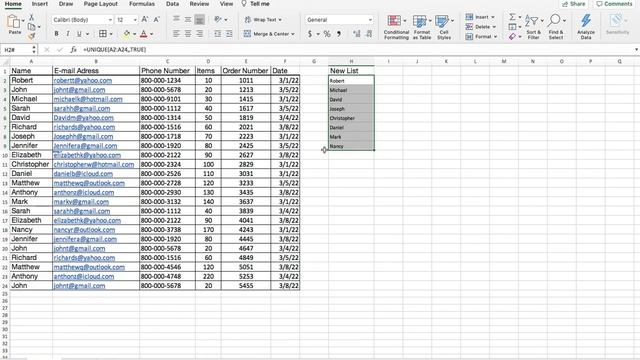Click the red font color A
This screenshot has width=640, height=360.
143,34
